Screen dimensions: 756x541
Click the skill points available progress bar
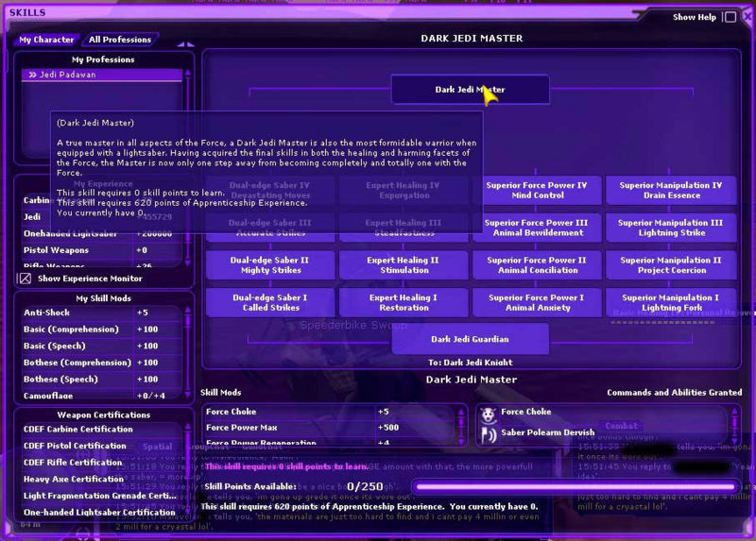[x=575, y=486]
